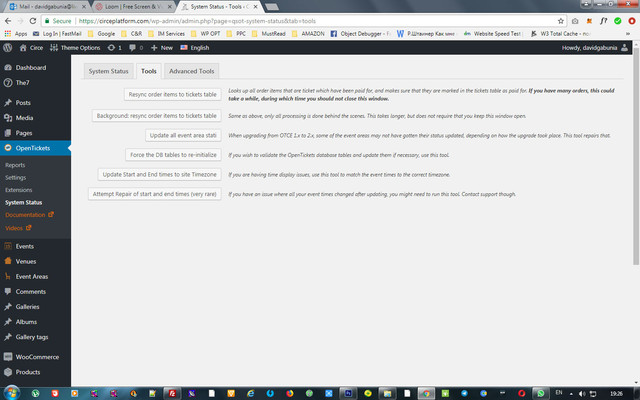This screenshot has height=400, width=640.
Task: Open the OpenTickets sidebar menu
Action: point(36,148)
